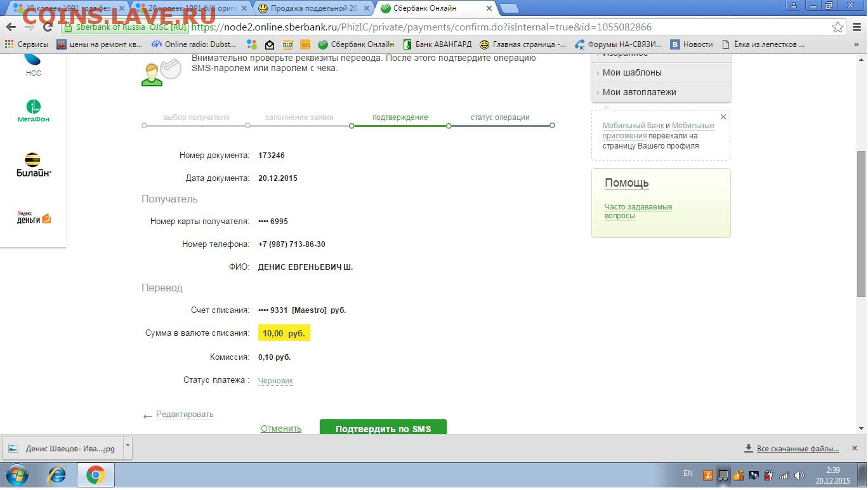Click the phone number +7 (987) 713-86-30
This screenshot has width=868, height=490.
[292, 244]
